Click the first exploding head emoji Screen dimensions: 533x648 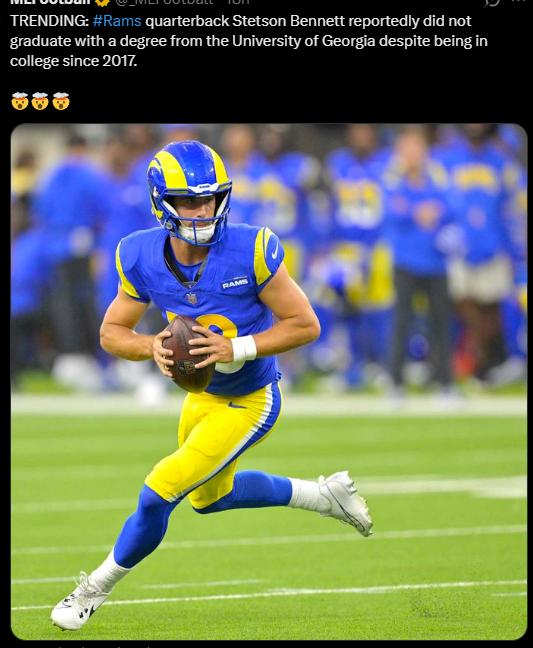(19, 101)
